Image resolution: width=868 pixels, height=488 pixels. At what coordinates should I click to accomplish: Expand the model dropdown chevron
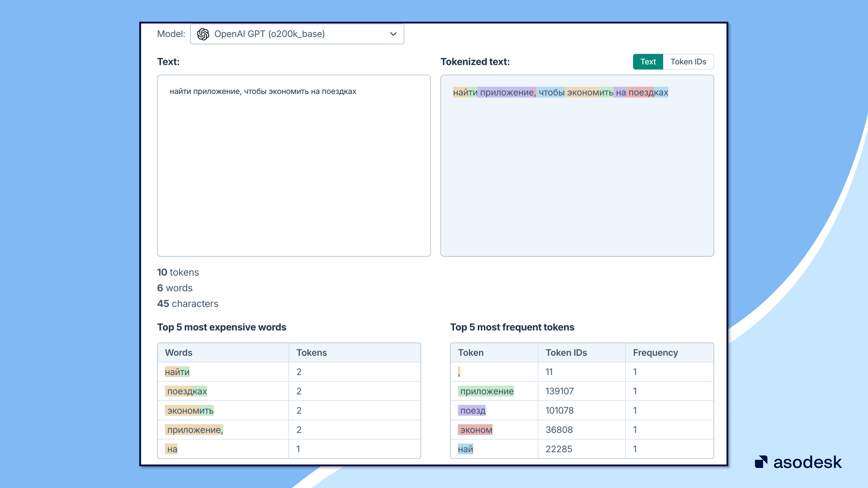click(393, 34)
